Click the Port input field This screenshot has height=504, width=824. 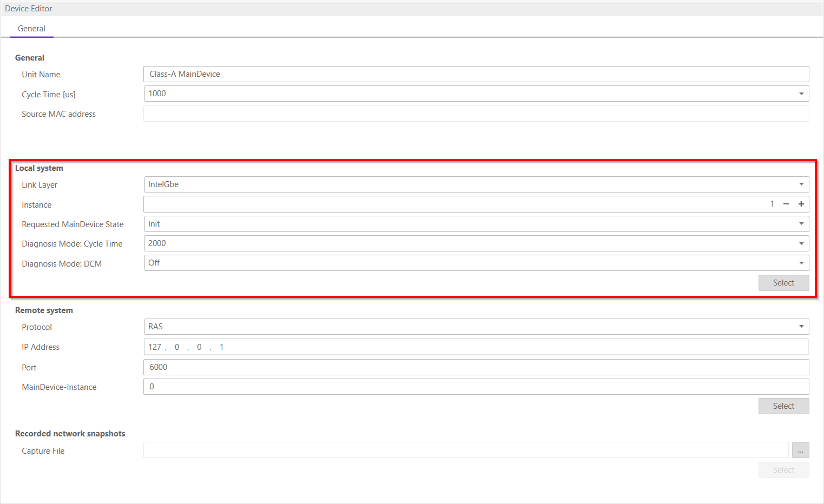[x=476, y=367]
